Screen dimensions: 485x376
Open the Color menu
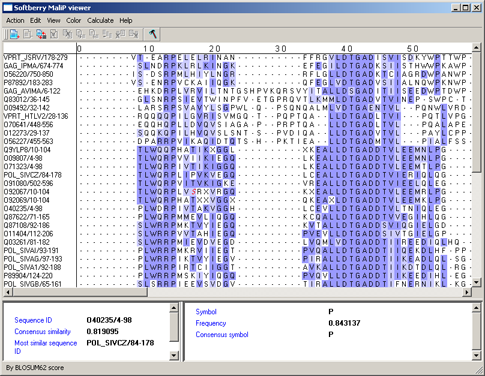click(73, 21)
